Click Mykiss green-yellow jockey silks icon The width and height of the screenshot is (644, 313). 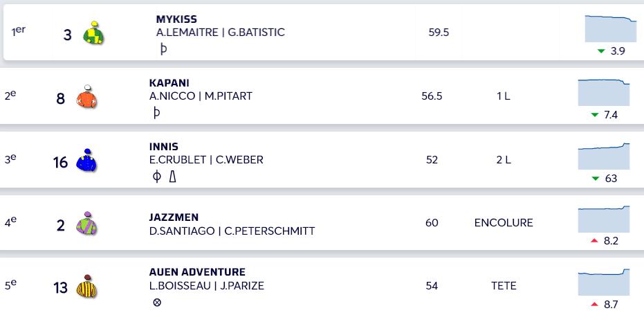pyautogui.click(x=93, y=33)
